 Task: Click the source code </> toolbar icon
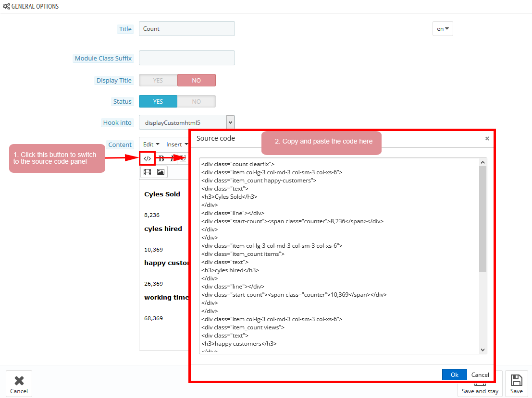coord(148,158)
